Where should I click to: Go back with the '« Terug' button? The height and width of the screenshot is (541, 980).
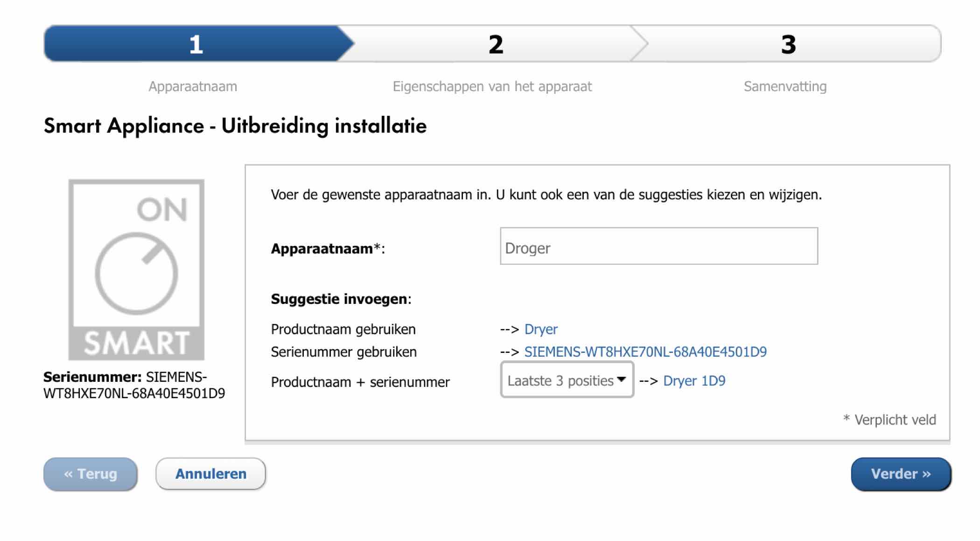coord(91,474)
